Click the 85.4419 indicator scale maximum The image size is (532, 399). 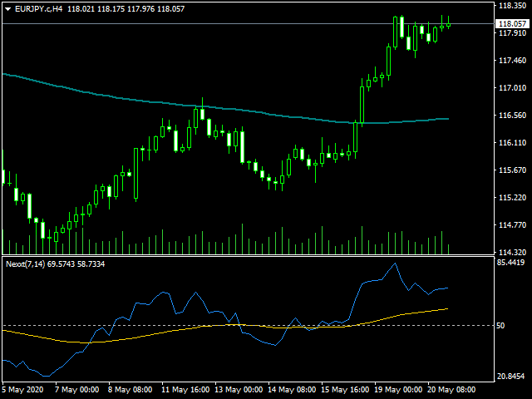[510, 263]
